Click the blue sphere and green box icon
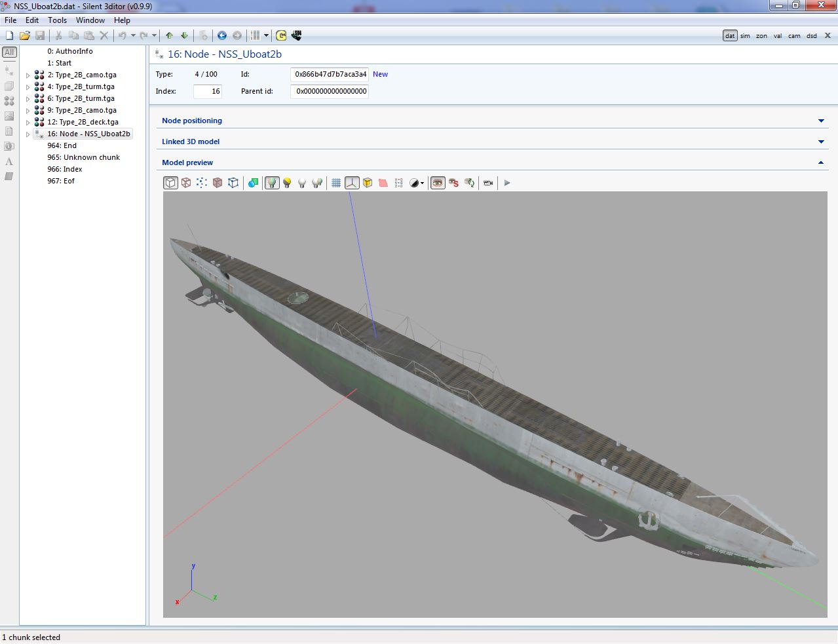Image resolution: width=838 pixels, height=644 pixels. pos(253,183)
